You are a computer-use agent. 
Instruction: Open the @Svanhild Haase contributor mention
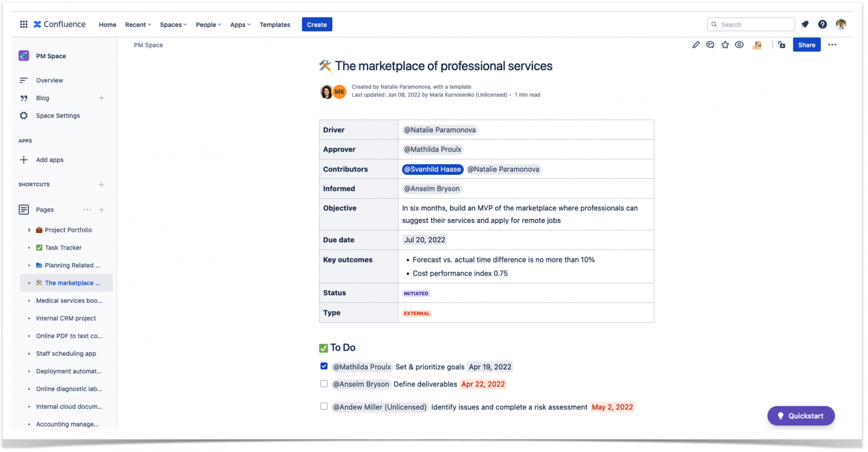point(433,169)
